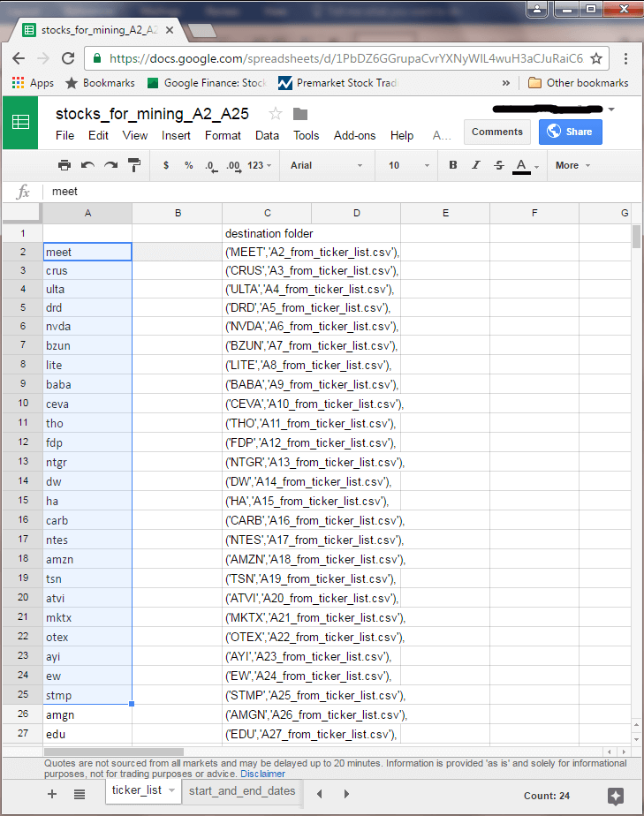Image resolution: width=644 pixels, height=816 pixels.
Task: Open the number format 123 dropdown
Action: [x=259, y=165]
